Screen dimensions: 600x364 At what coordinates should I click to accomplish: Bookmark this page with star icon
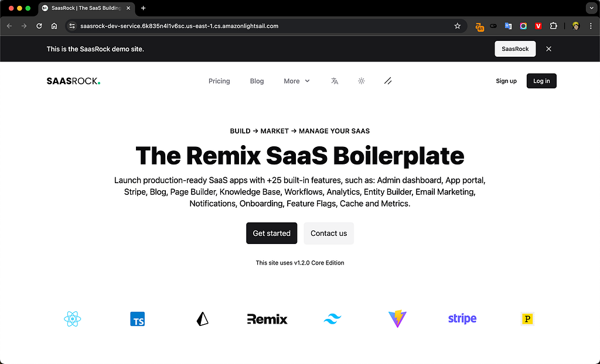tap(457, 26)
